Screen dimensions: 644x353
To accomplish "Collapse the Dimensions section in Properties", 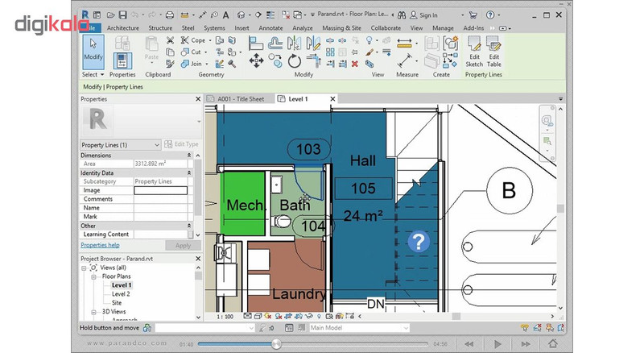I will [x=189, y=156].
